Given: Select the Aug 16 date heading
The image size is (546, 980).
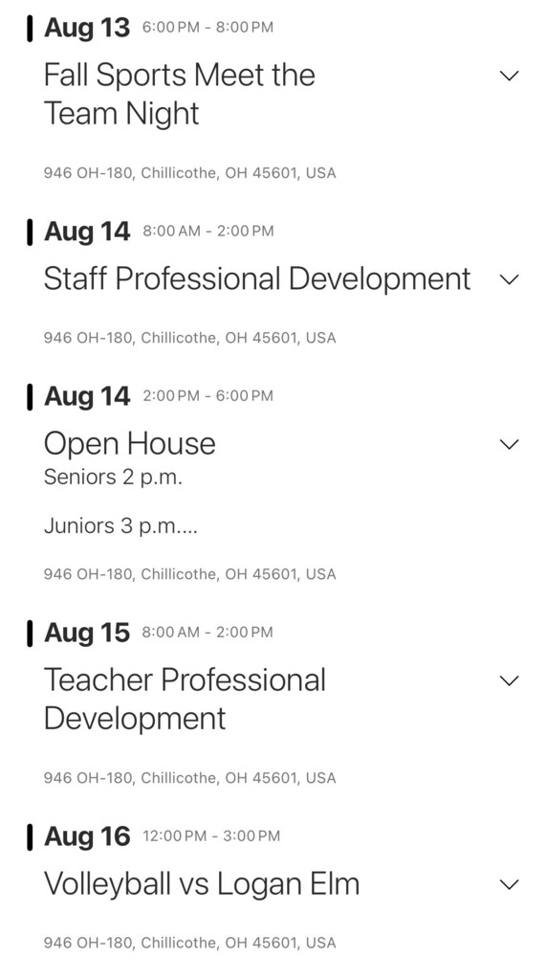Looking at the screenshot, I should [x=87, y=836].
